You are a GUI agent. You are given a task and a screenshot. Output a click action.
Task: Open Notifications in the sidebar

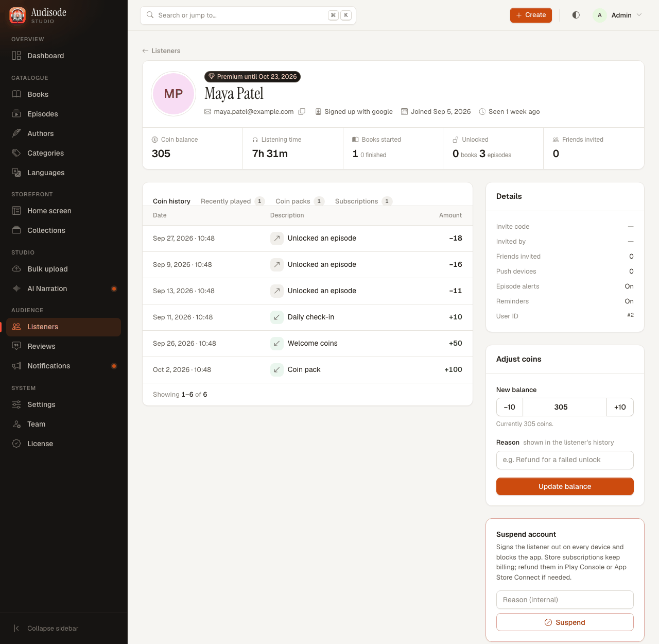click(64, 366)
